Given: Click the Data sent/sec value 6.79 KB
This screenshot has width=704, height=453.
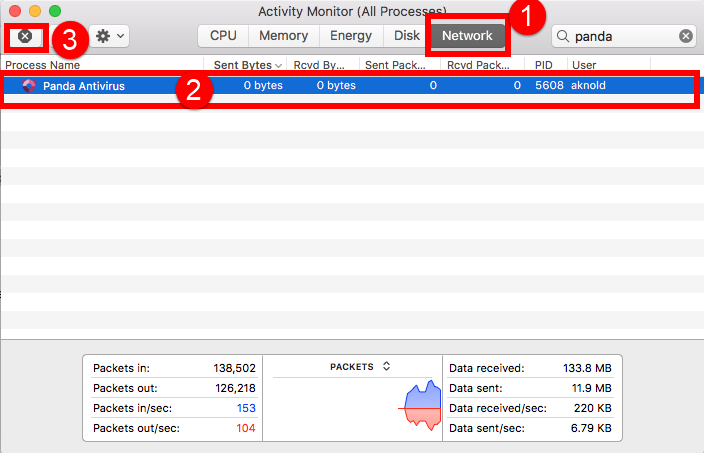Looking at the screenshot, I should (591, 428).
